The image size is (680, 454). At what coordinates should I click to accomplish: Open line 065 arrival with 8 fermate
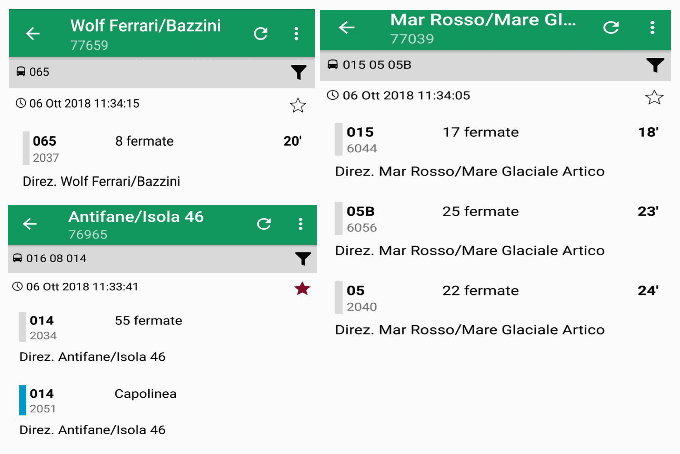160,149
